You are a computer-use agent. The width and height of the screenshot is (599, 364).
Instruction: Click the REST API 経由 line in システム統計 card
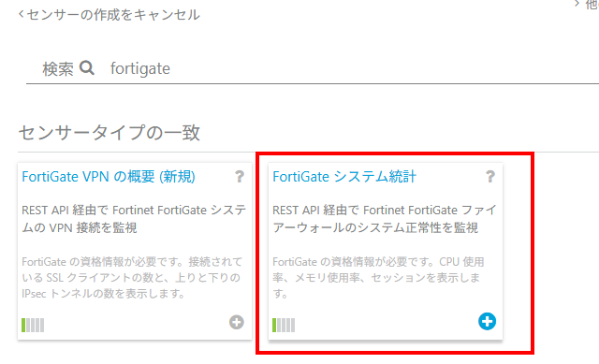click(385, 211)
